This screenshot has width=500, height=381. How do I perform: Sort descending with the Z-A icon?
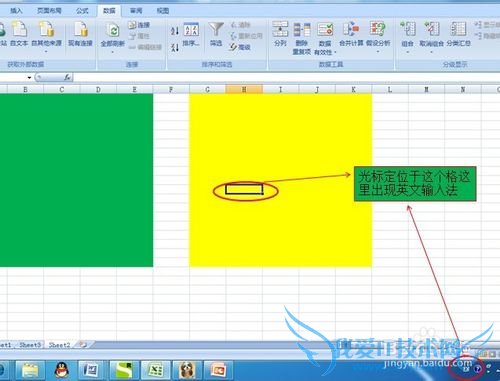coord(175,48)
